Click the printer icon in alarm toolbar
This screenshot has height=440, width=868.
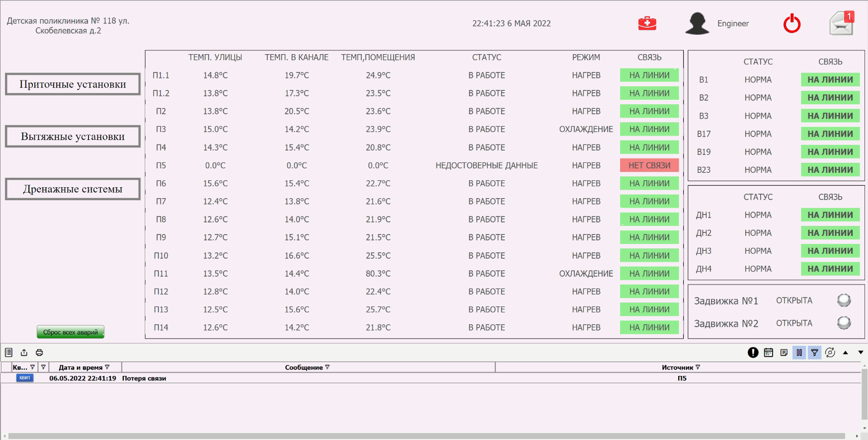[x=39, y=353]
